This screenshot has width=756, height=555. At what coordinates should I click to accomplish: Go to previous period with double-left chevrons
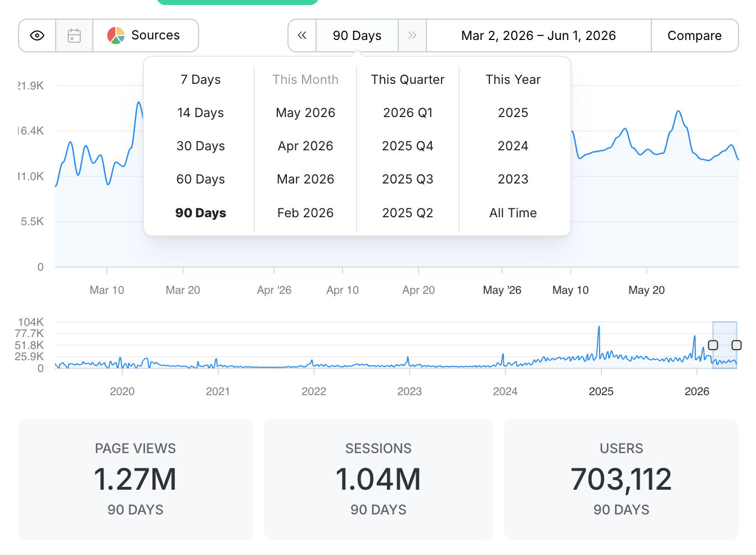click(302, 35)
